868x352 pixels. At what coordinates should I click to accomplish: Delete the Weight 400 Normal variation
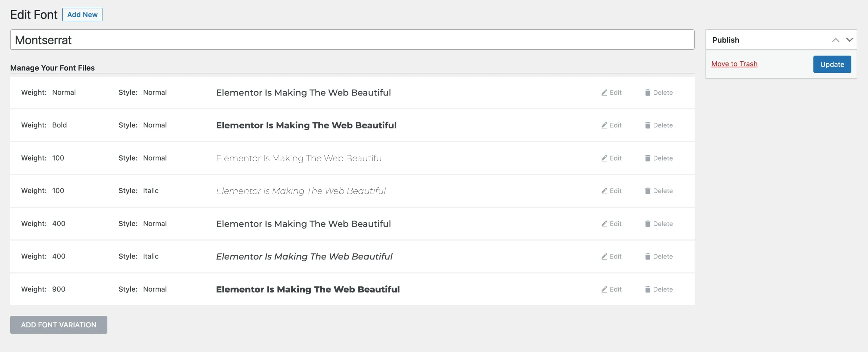click(658, 224)
